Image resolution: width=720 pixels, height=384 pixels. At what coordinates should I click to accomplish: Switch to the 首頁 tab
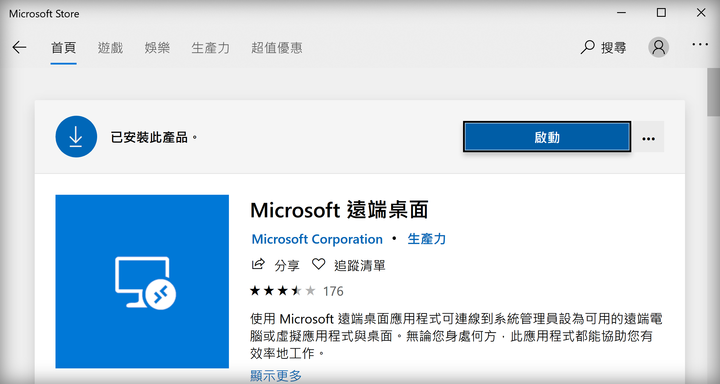pos(63,48)
